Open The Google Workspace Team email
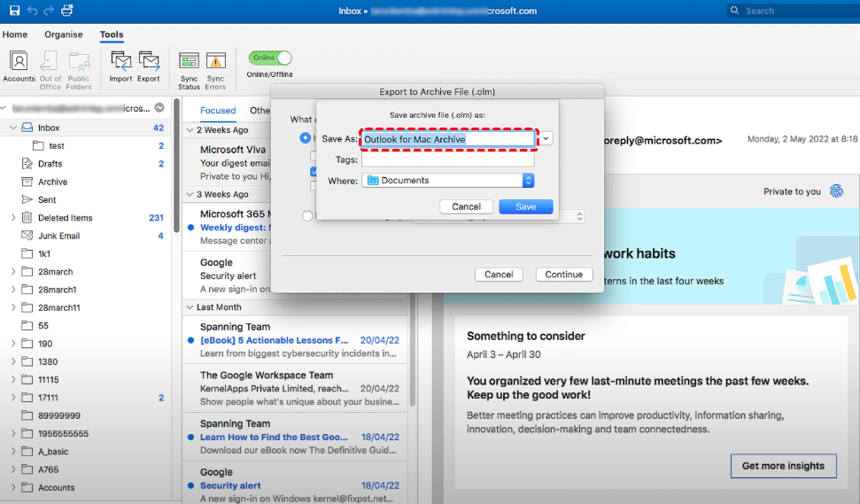860x504 pixels. 295,388
